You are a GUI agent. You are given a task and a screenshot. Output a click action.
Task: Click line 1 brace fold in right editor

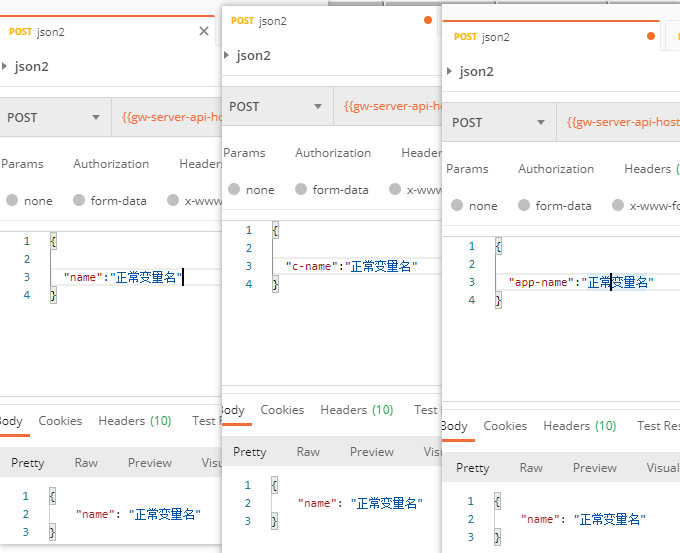point(498,246)
